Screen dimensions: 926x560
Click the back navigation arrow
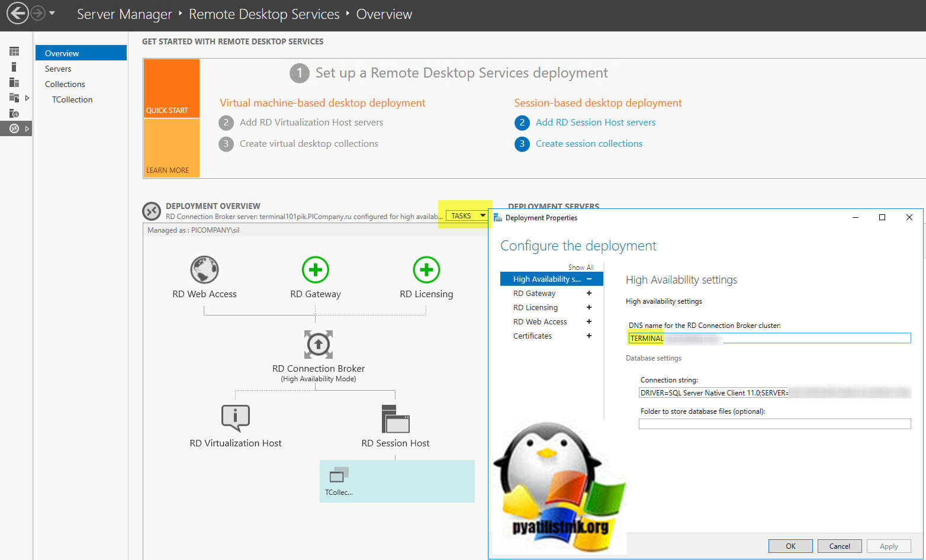point(17,13)
